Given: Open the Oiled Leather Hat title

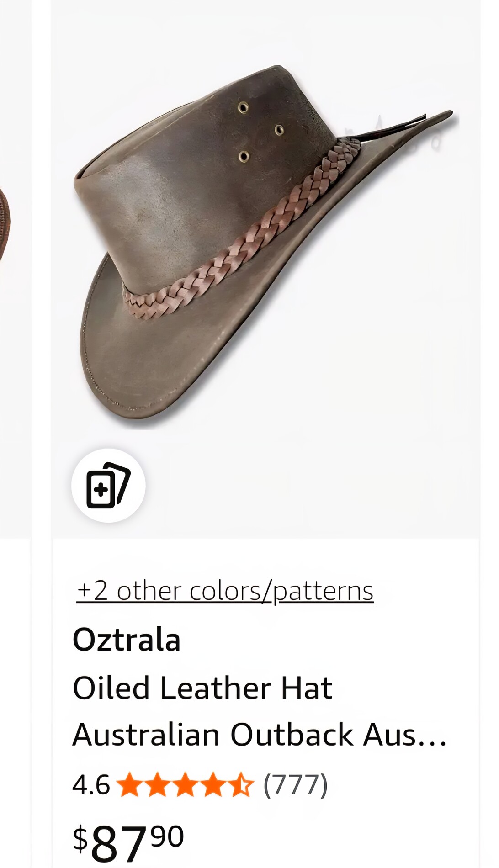Looking at the screenshot, I should (x=202, y=688).
